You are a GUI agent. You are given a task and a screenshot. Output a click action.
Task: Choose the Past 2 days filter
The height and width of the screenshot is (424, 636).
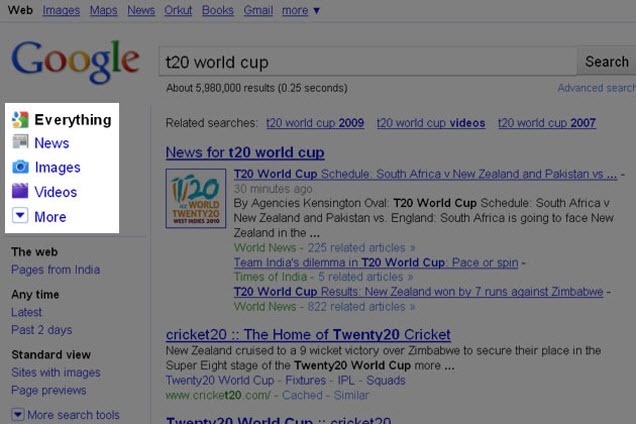coord(42,329)
